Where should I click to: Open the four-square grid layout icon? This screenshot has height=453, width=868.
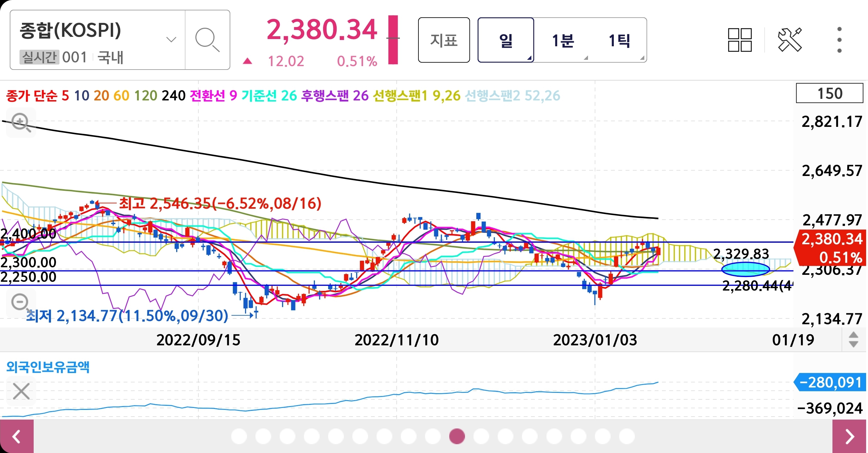point(740,40)
